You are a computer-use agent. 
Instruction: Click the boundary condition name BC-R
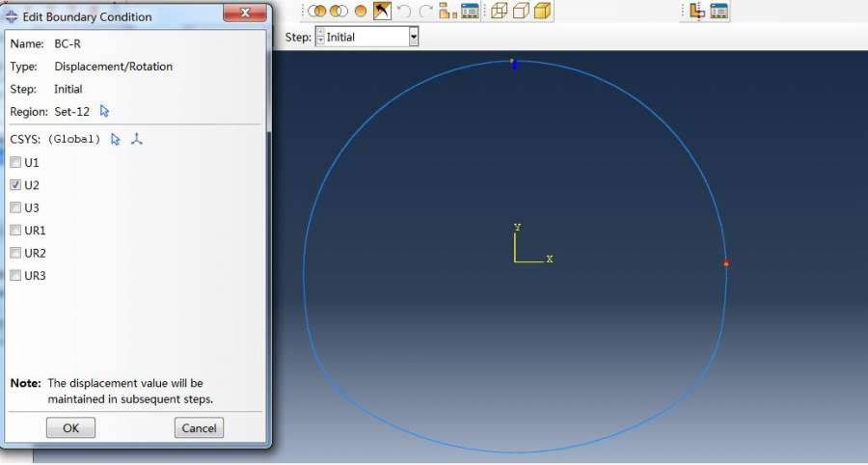(68, 43)
